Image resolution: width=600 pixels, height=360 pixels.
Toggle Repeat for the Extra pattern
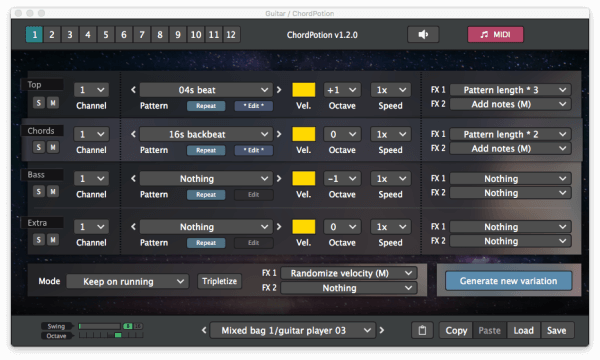click(206, 243)
